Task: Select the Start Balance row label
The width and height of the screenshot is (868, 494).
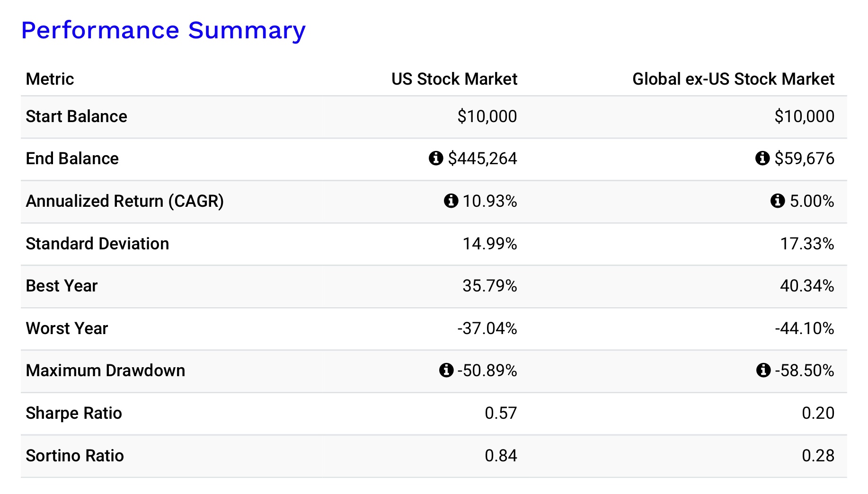Action: tap(76, 116)
